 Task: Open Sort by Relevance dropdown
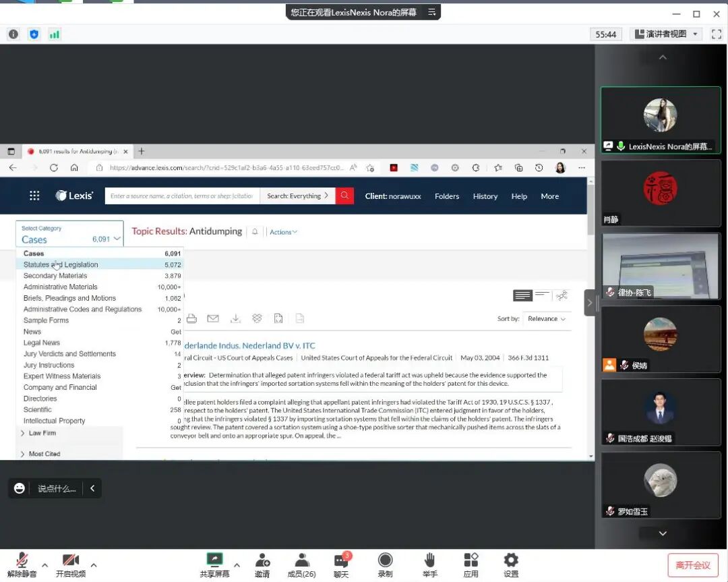tap(547, 318)
